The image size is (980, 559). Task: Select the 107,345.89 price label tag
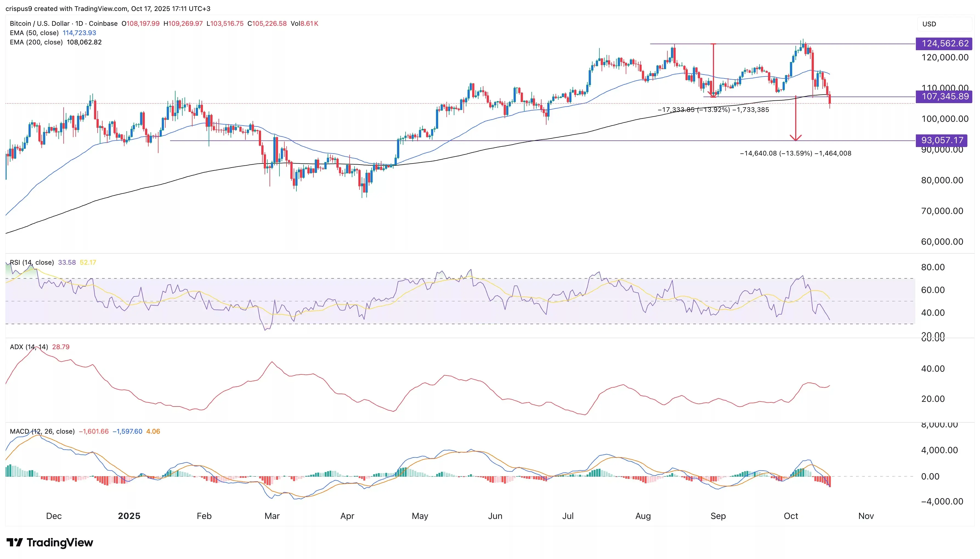click(x=944, y=96)
